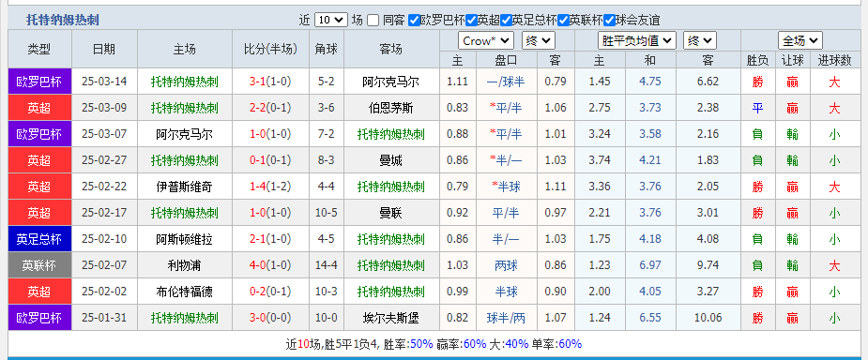
Task: Click away odds 10.06 in the 埃尔夫斯堡 row
Action: [708, 319]
